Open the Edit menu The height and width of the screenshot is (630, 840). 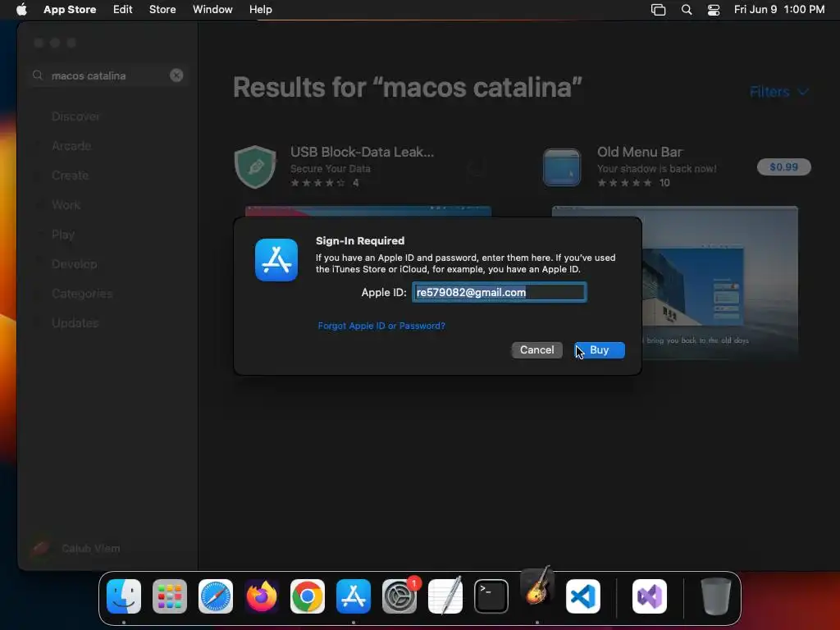123,10
